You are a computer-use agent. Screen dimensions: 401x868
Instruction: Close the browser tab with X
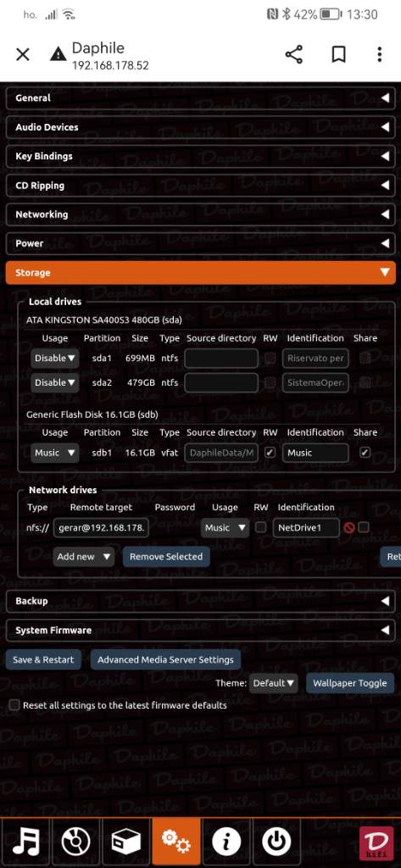pos(23,55)
